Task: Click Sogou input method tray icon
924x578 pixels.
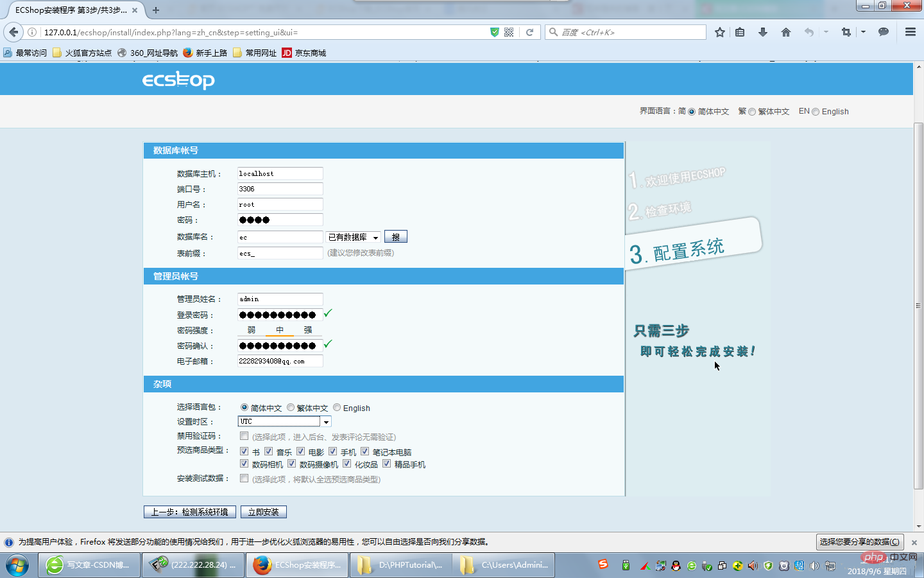Action: [x=603, y=564]
